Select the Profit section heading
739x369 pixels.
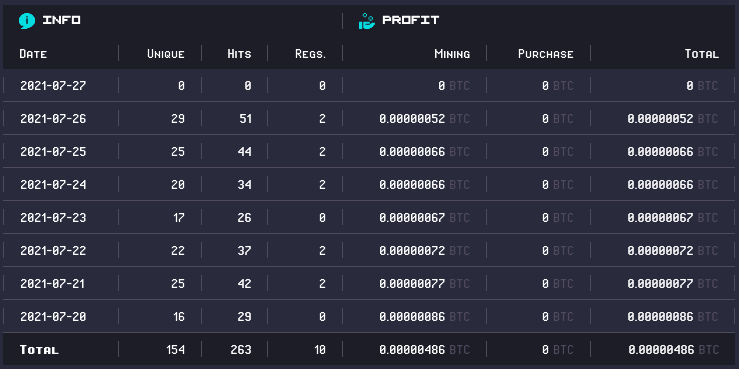(x=411, y=20)
